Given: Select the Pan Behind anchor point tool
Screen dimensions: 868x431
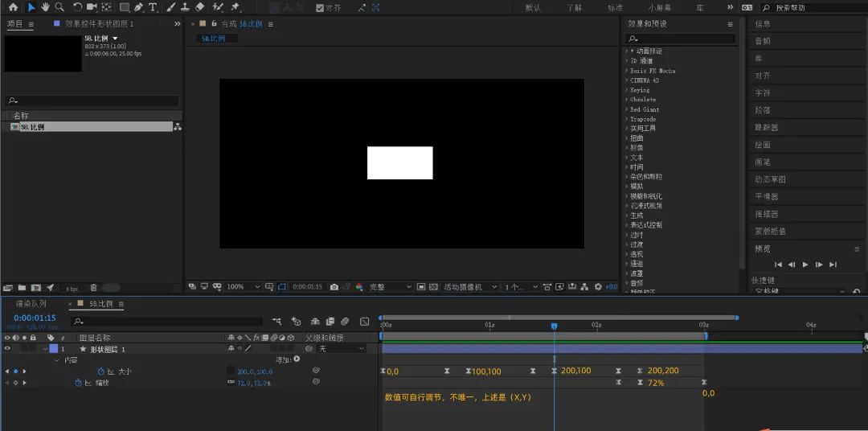Looking at the screenshot, I should click(106, 7).
